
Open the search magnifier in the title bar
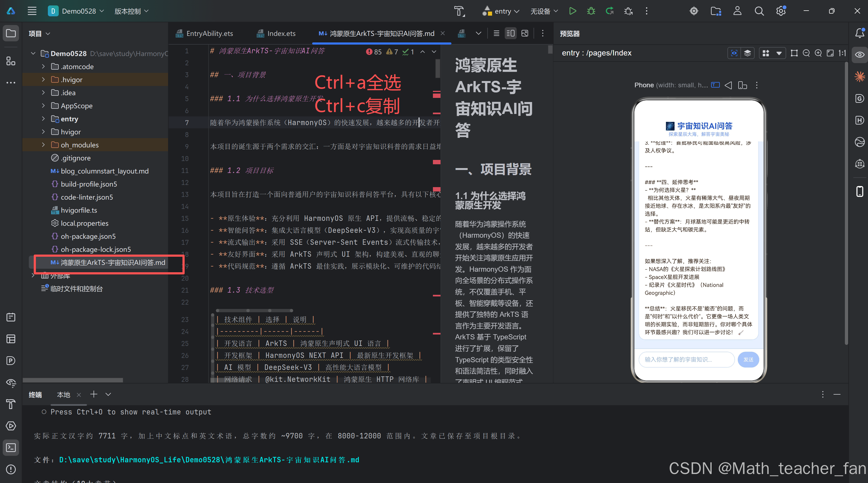[759, 11]
